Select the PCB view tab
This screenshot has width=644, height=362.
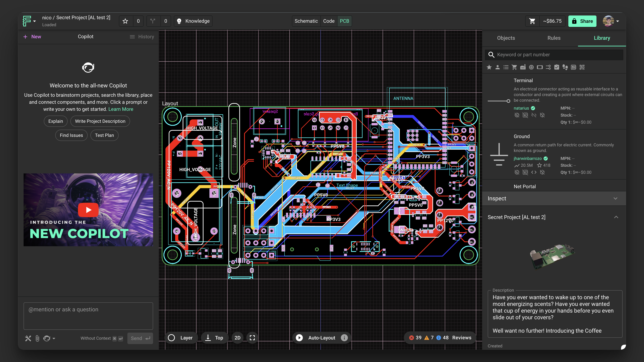tap(344, 21)
